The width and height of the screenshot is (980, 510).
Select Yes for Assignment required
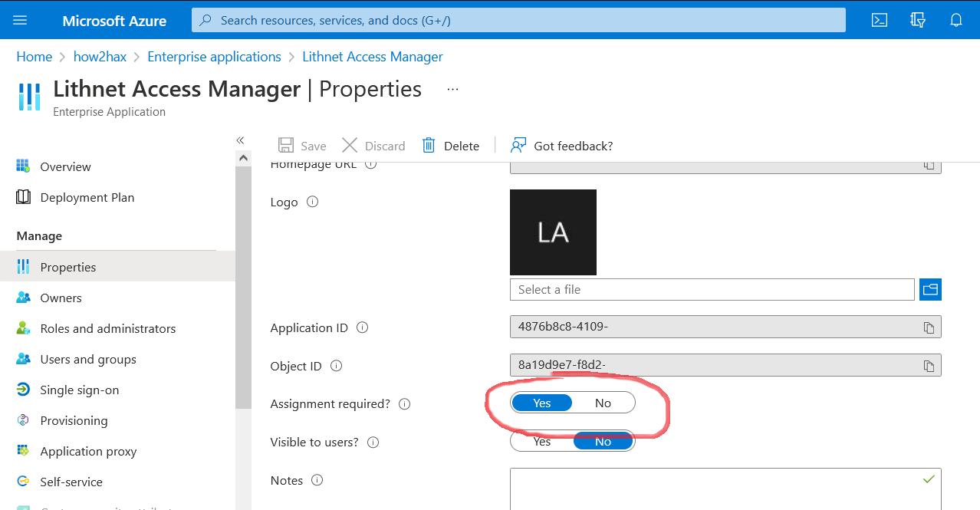point(542,403)
